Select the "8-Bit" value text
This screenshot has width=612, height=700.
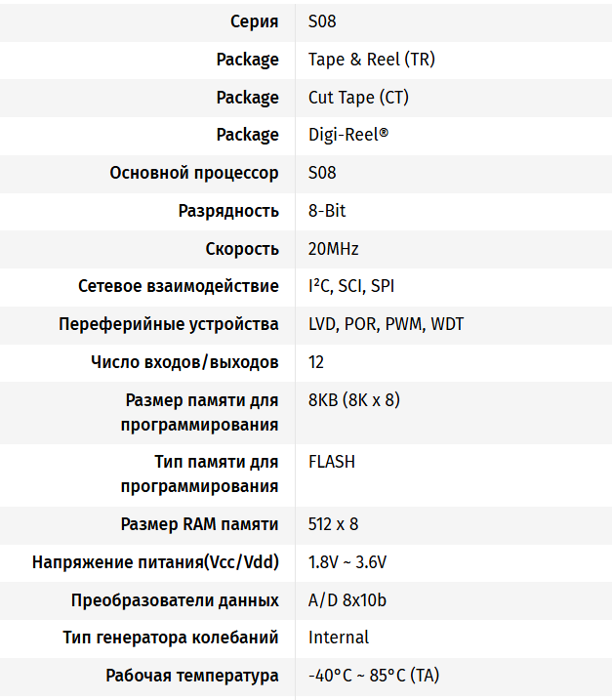tap(327, 211)
